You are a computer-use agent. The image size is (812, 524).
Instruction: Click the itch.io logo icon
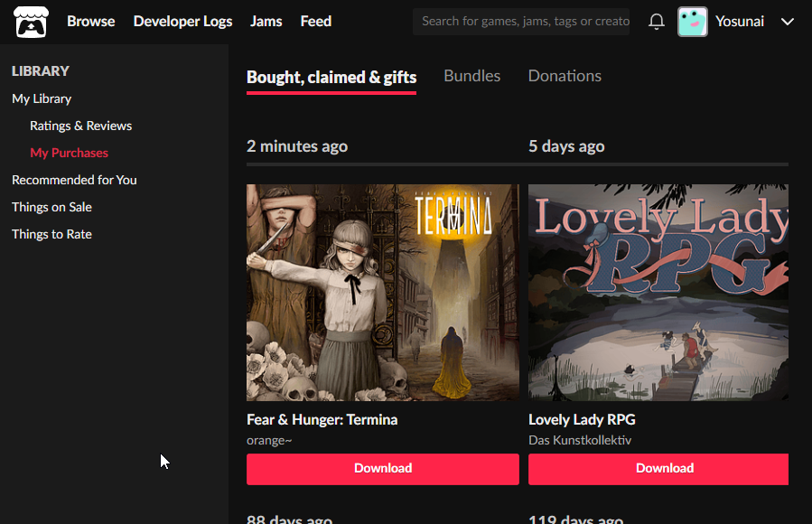(31, 22)
